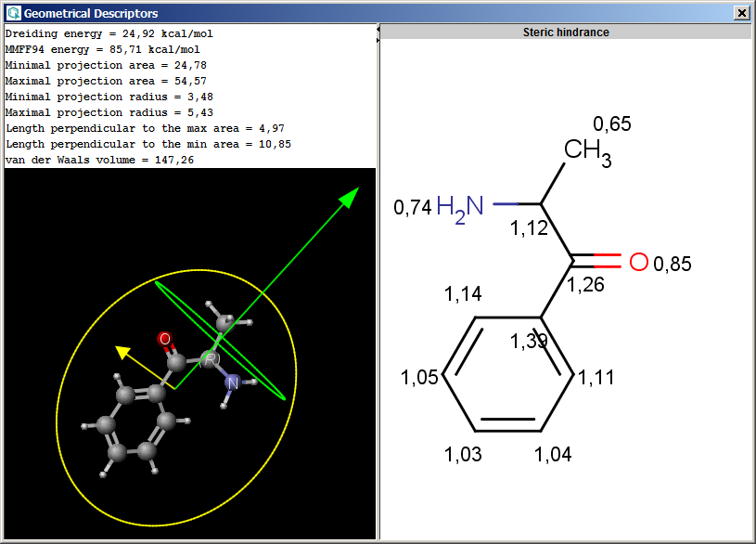
Task: Select Minimal projection radius = 3,48 line
Action: (109, 97)
